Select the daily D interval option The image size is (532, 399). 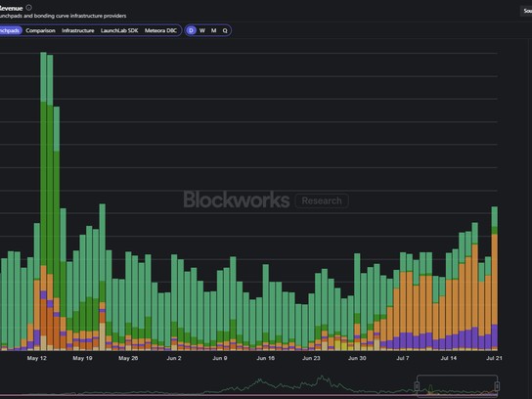pyautogui.click(x=191, y=30)
